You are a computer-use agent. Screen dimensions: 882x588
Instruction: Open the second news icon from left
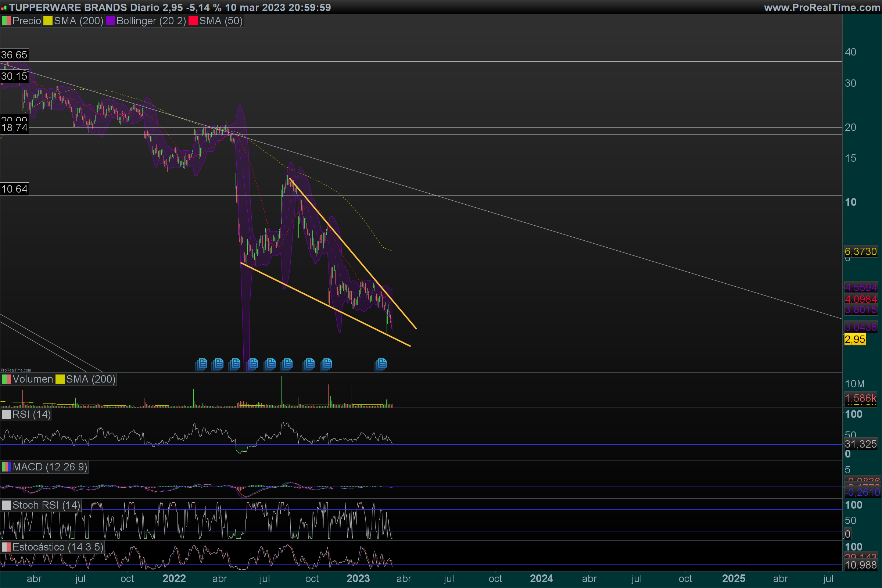pos(218,364)
